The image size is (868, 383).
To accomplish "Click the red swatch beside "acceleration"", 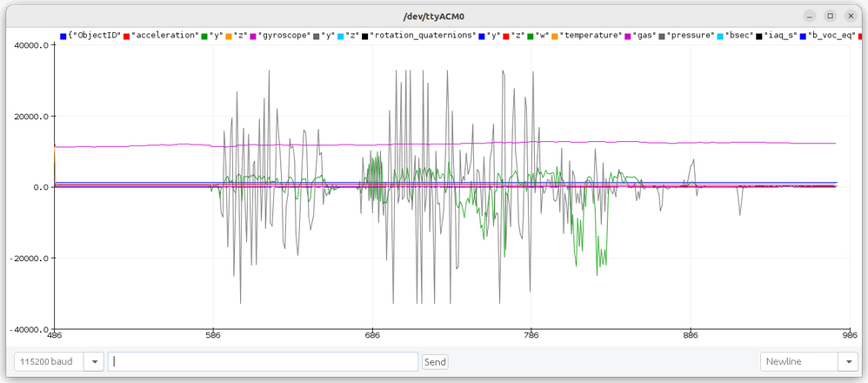I will [x=126, y=36].
